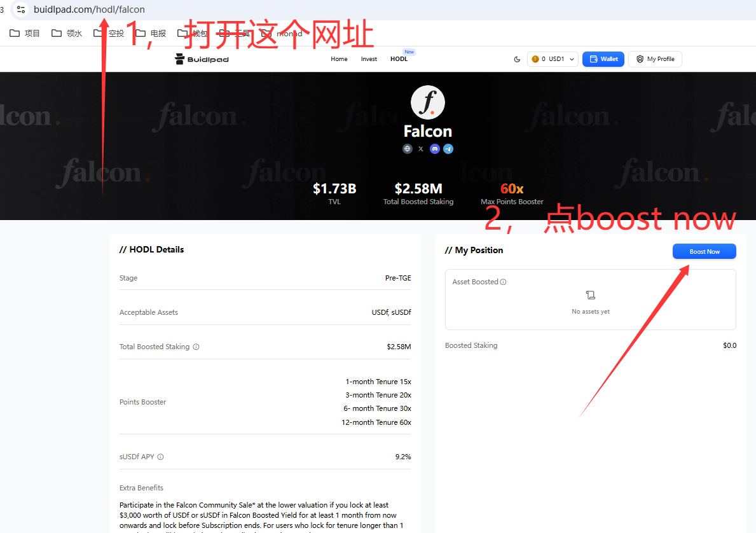The height and width of the screenshot is (533, 756).
Task: Click the "// HODL Details" heading
Action: click(x=151, y=249)
